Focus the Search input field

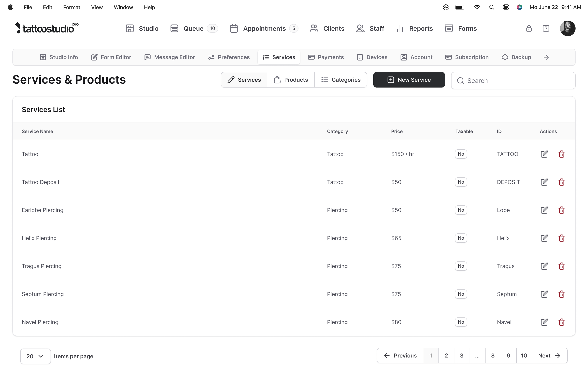coord(513,81)
